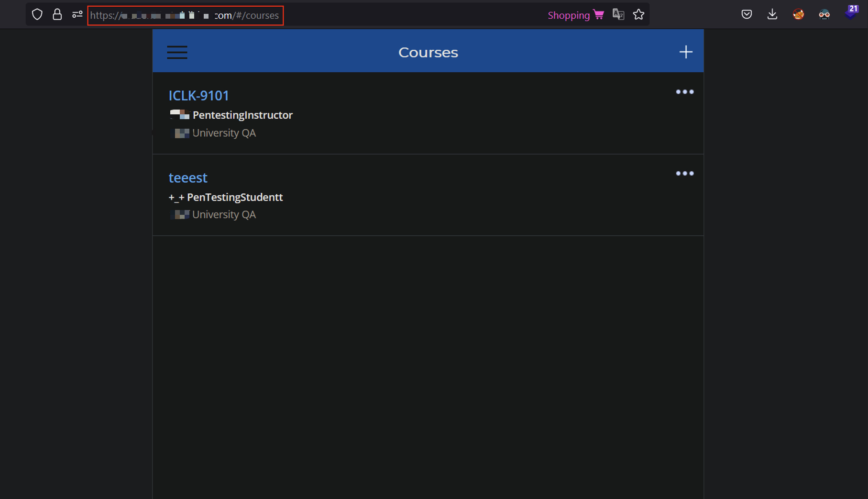Click the Save to Pocket icon

(746, 14)
